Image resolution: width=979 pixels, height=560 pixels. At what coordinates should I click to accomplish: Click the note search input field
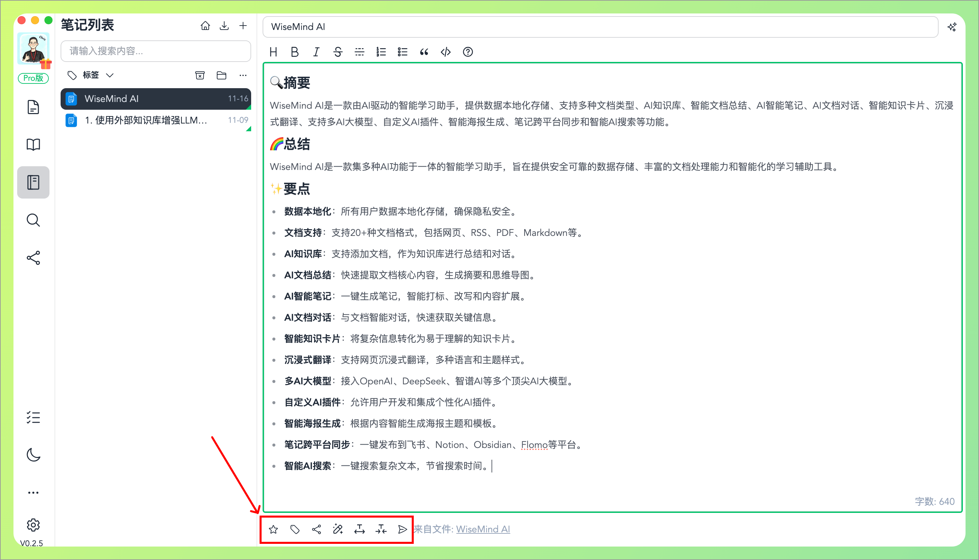[156, 51]
